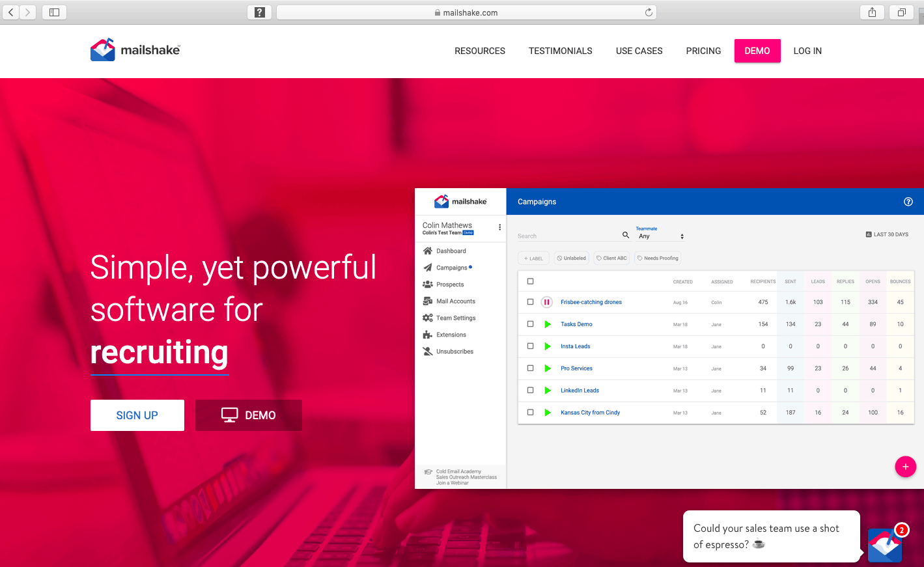
Task: Click the dark DEMO button with monitor icon
Action: click(249, 415)
